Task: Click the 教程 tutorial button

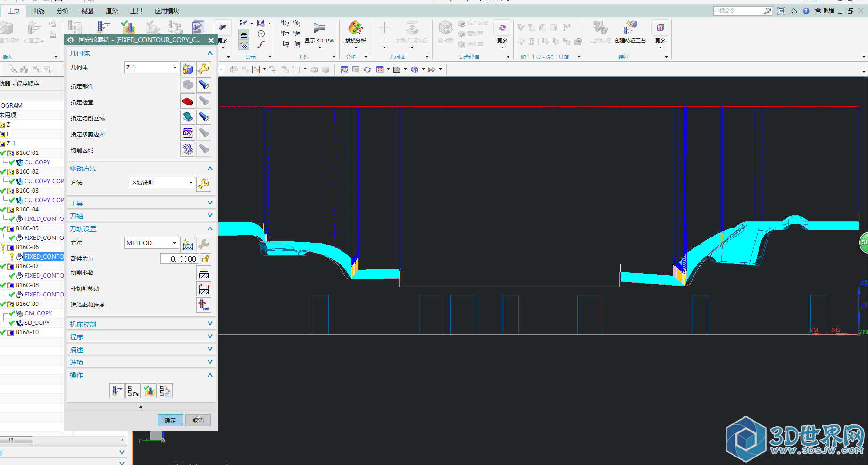Action: click(x=824, y=11)
